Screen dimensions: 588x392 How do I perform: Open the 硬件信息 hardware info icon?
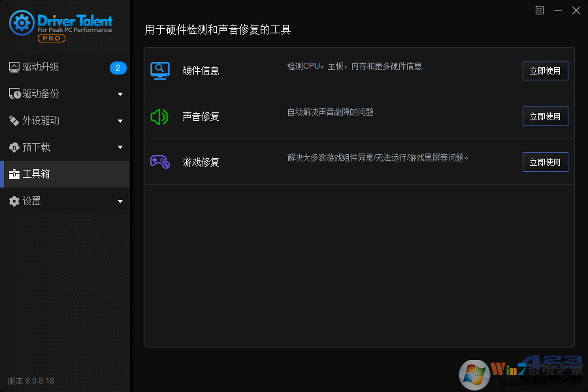(160, 70)
